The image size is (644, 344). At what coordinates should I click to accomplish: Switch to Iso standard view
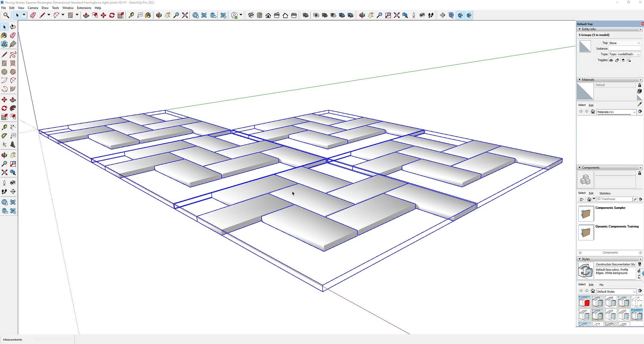251,15
